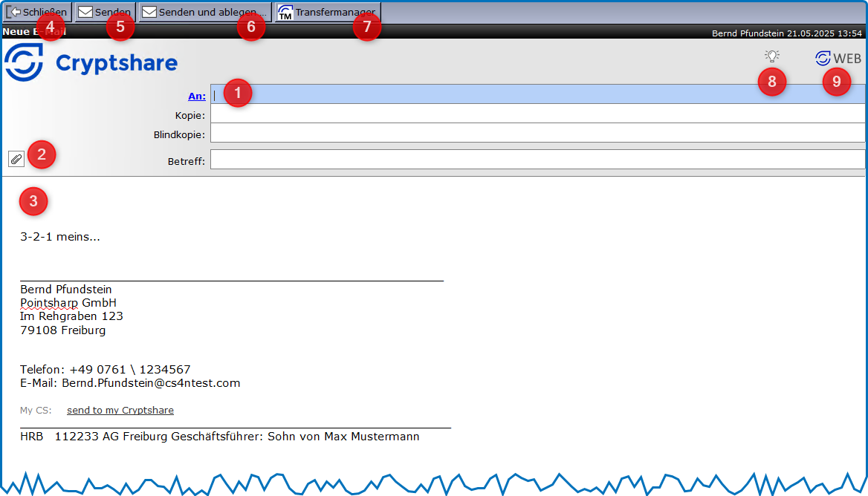This screenshot has height=496, width=868.
Task: Click the Schließen button
Action: pyautogui.click(x=38, y=13)
